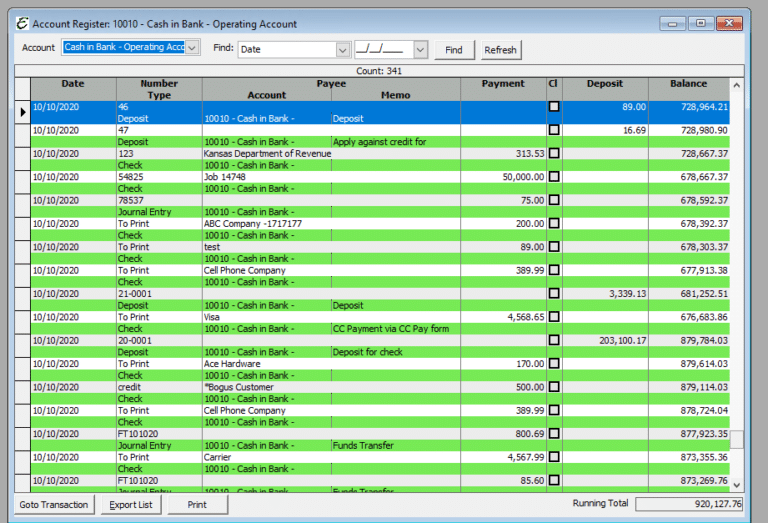Sort by the Date column header
The image size is (768, 523).
(x=72, y=84)
